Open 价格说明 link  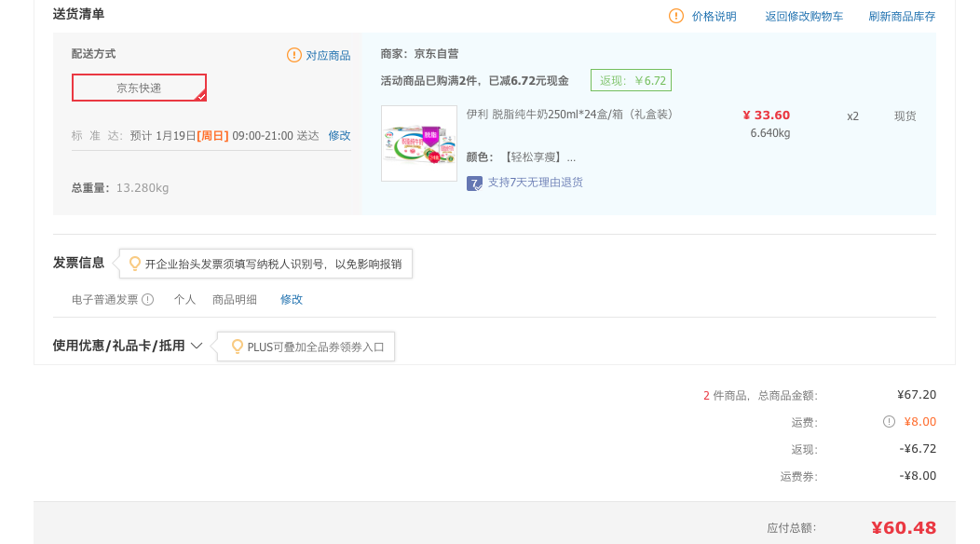click(714, 16)
